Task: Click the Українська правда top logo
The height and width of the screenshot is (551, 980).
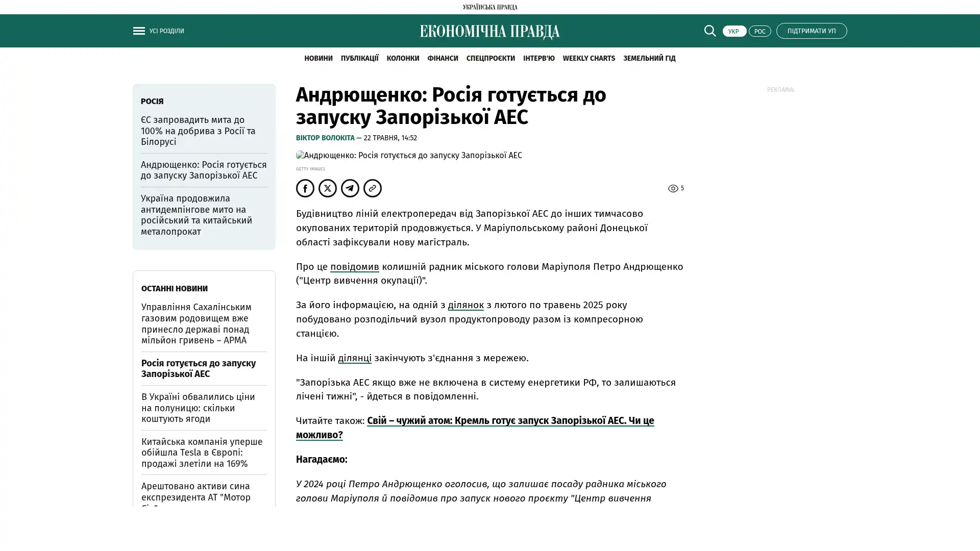Action: tap(489, 7)
